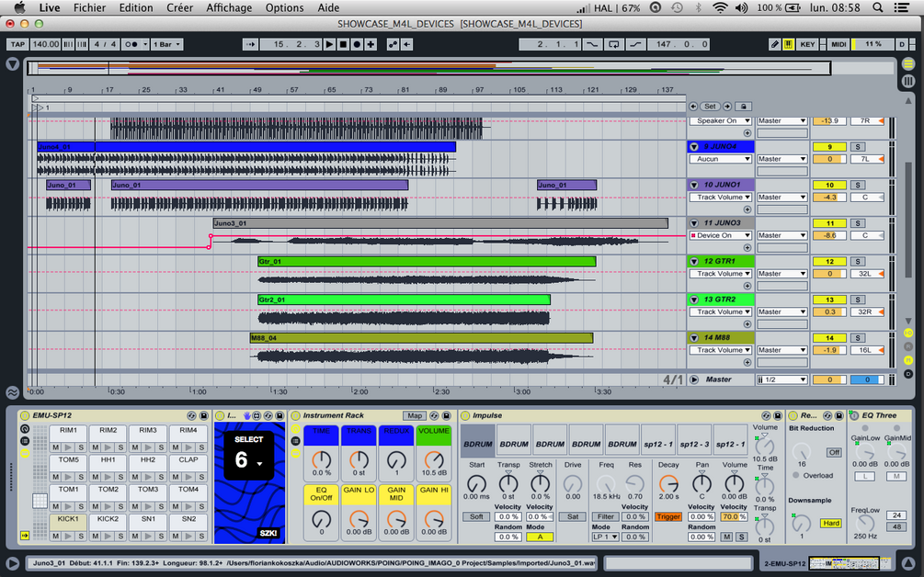The height and width of the screenshot is (577, 924).
Task: Arm the global Record button
Action: point(357,44)
